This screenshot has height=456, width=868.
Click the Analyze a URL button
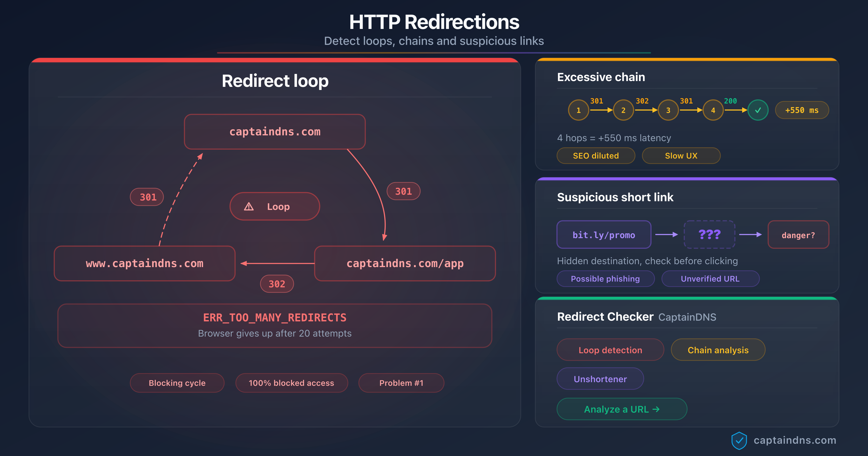(622, 409)
